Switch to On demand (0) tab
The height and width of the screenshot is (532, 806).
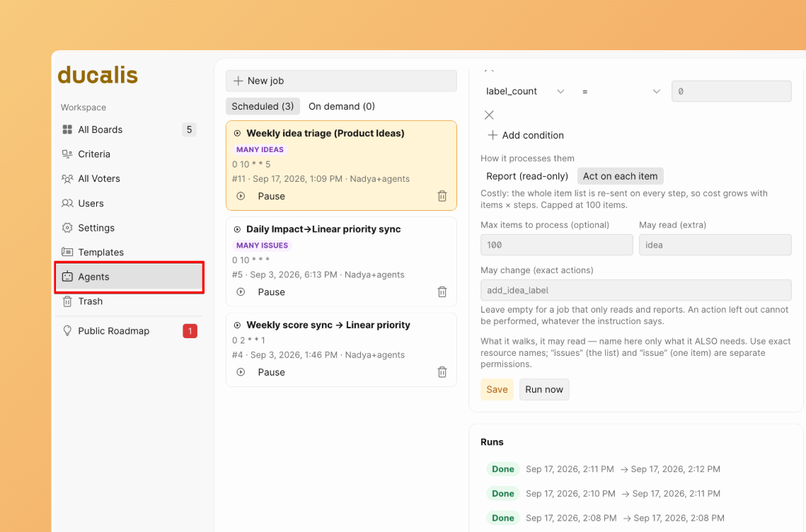pos(342,106)
